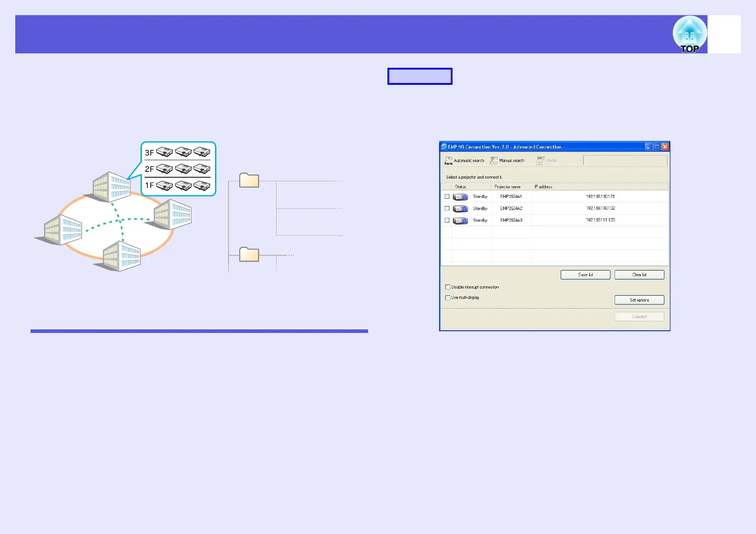Click first projector icon on 2F row
This screenshot has width=756, height=534.
(164, 169)
